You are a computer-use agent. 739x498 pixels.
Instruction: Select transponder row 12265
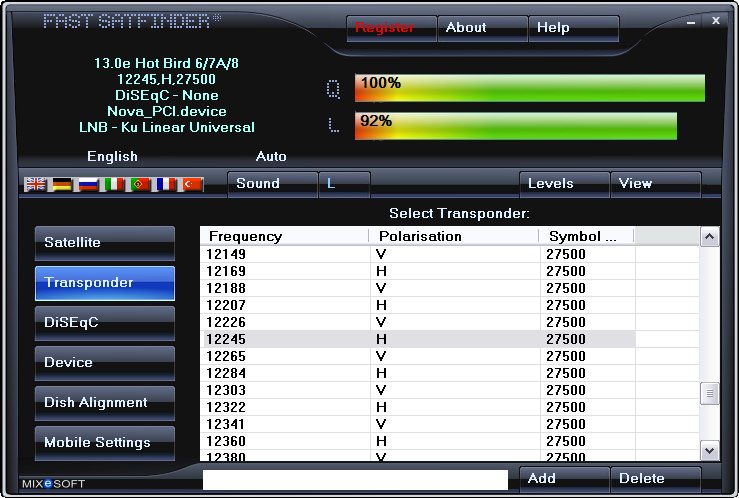tap(418, 356)
